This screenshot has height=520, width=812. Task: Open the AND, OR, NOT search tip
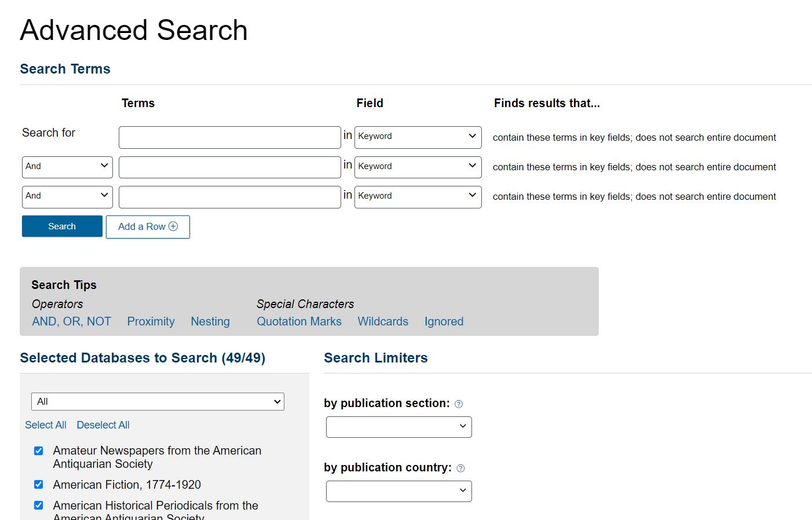point(71,321)
